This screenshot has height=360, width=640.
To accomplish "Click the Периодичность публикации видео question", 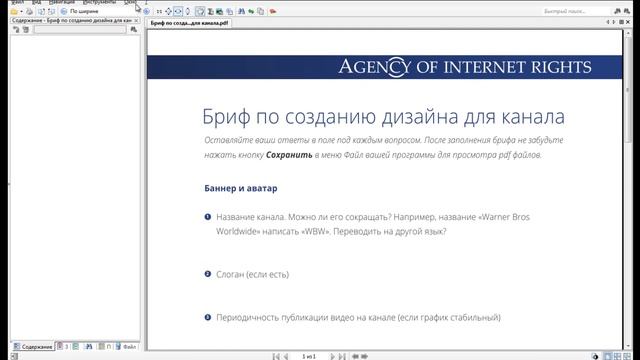I will (358, 317).
